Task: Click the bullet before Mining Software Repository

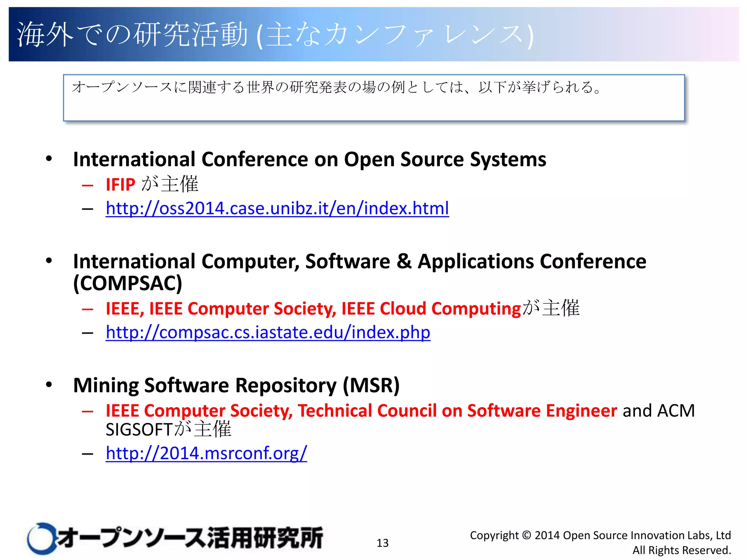Action: point(49,385)
